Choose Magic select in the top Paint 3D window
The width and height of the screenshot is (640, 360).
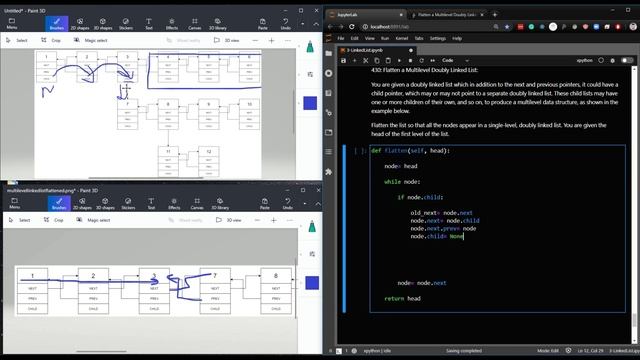[90, 40]
